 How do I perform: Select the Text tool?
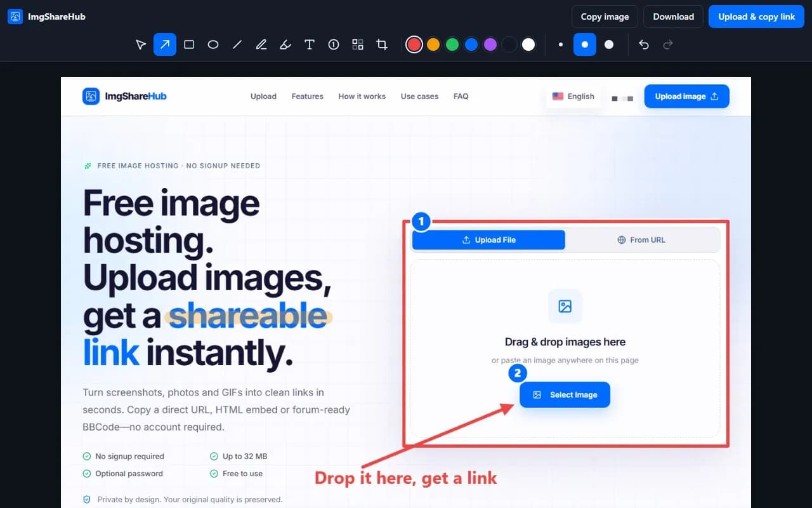[310, 44]
